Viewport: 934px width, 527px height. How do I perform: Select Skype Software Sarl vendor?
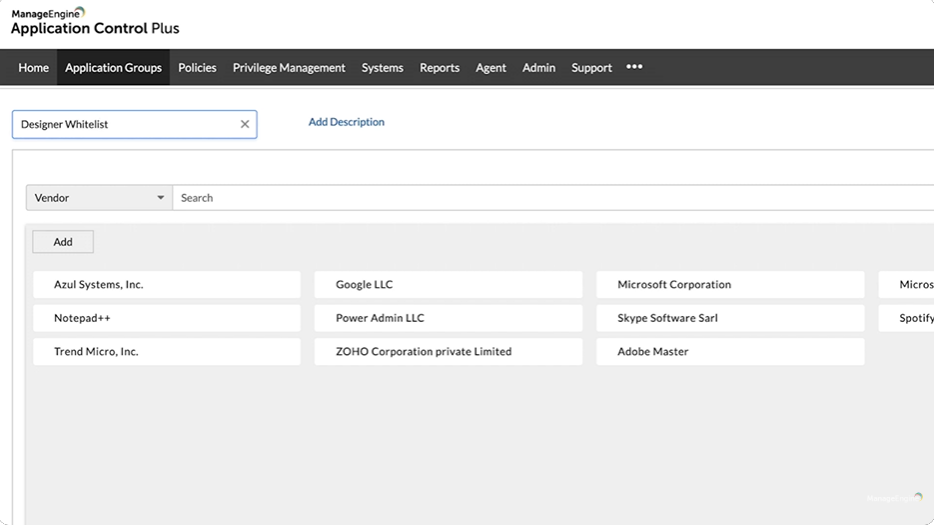(730, 318)
